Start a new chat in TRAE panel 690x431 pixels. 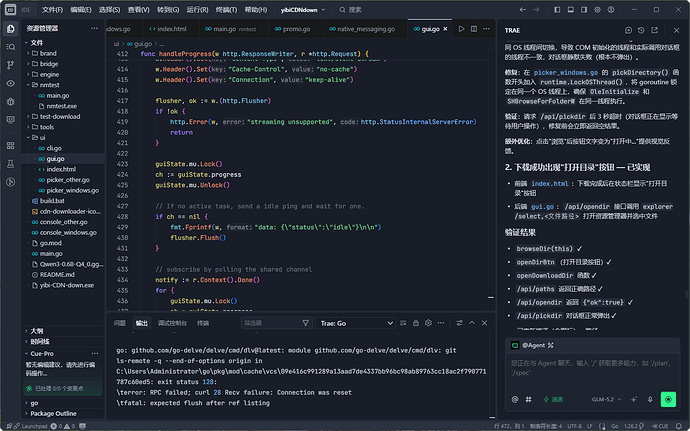(x=628, y=30)
